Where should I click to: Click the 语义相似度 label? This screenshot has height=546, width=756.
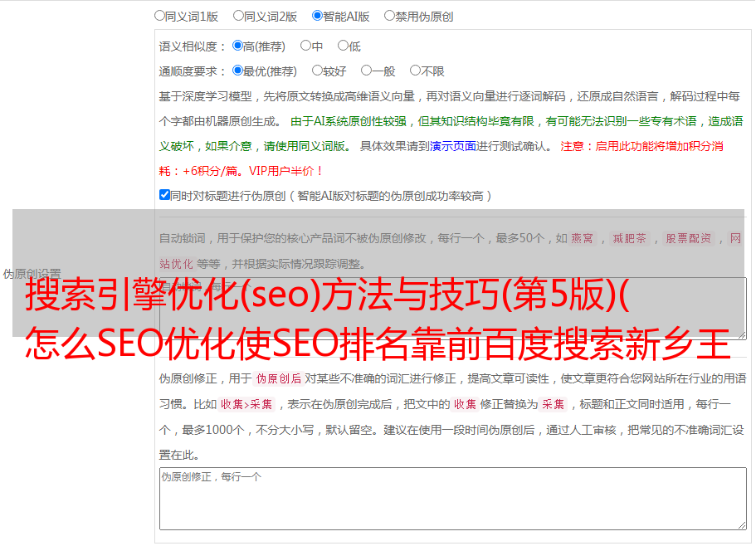pyautogui.click(x=193, y=46)
